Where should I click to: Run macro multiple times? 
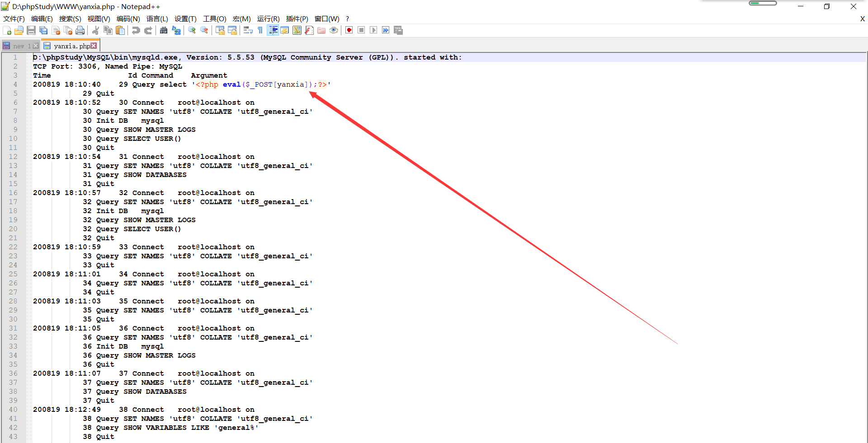click(386, 30)
